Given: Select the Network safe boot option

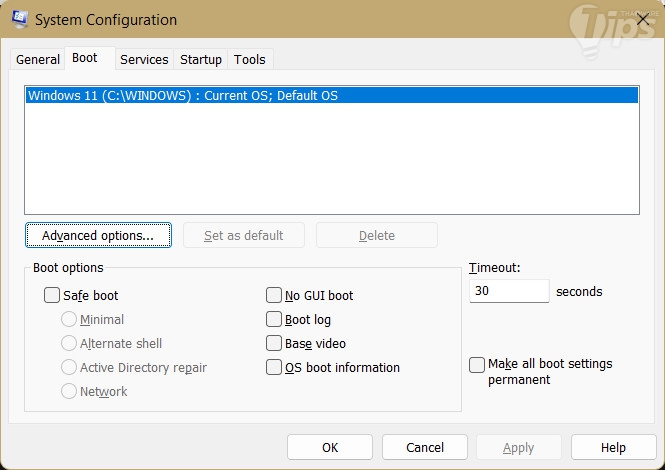Looking at the screenshot, I should (x=69, y=391).
